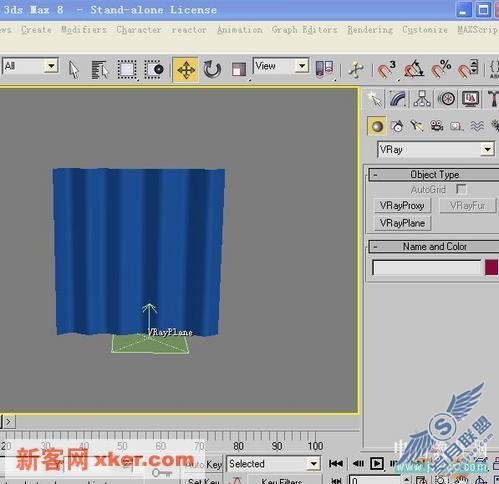Open the reactor menu

pyautogui.click(x=189, y=30)
